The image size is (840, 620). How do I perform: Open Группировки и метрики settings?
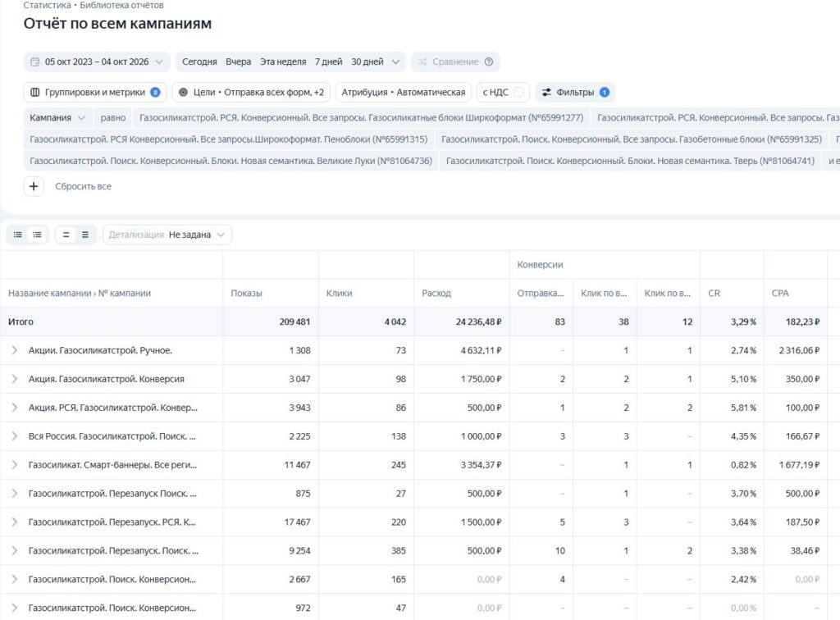pyautogui.click(x=95, y=92)
